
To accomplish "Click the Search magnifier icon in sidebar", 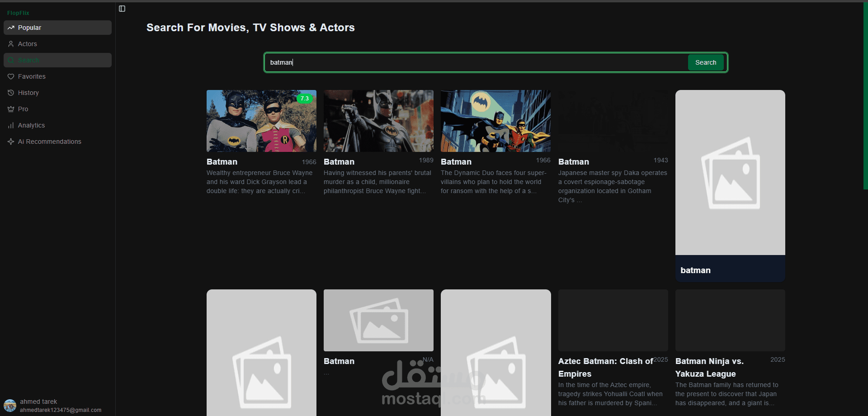I will (x=11, y=60).
